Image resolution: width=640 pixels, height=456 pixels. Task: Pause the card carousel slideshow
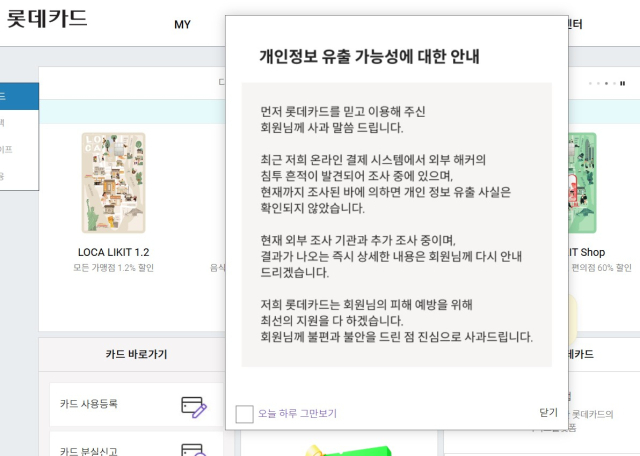coord(624,83)
